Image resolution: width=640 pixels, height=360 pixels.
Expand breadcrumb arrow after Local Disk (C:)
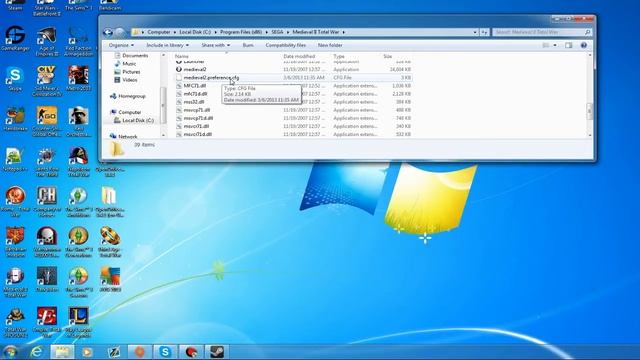click(216, 32)
